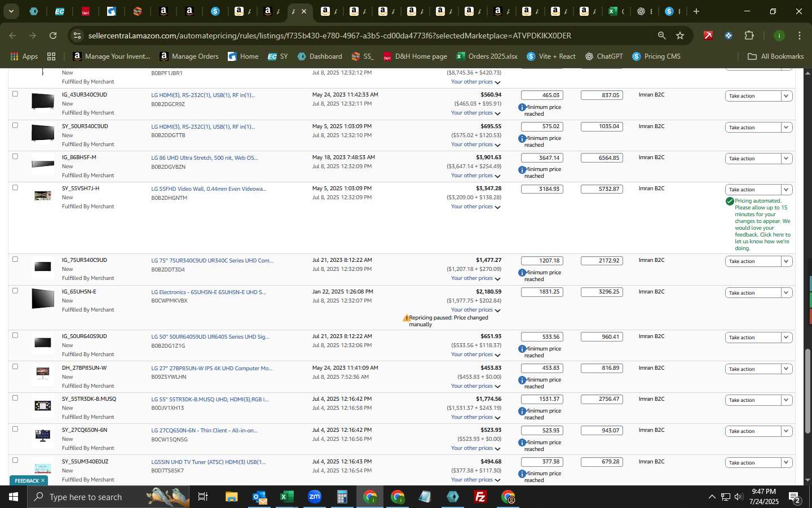This screenshot has height=508, width=812.
Task: Click the warning icon beside Repricing paused
Action: pyautogui.click(x=405, y=318)
